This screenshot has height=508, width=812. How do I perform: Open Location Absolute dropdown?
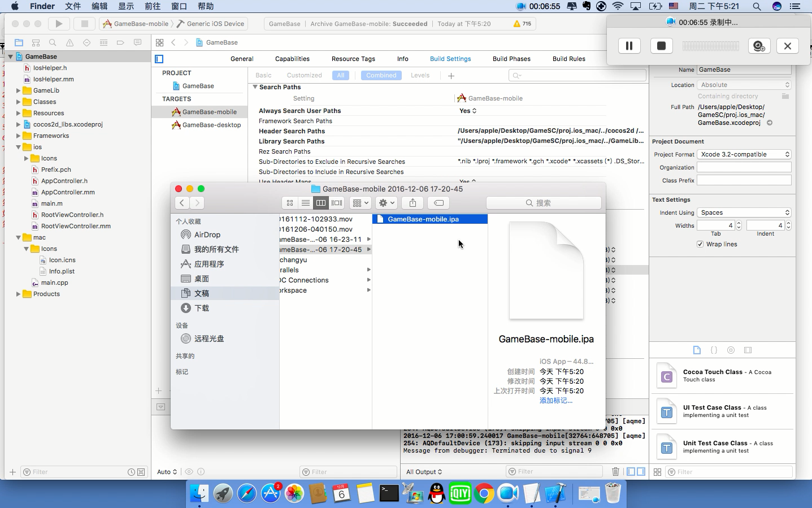(x=744, y=85)
